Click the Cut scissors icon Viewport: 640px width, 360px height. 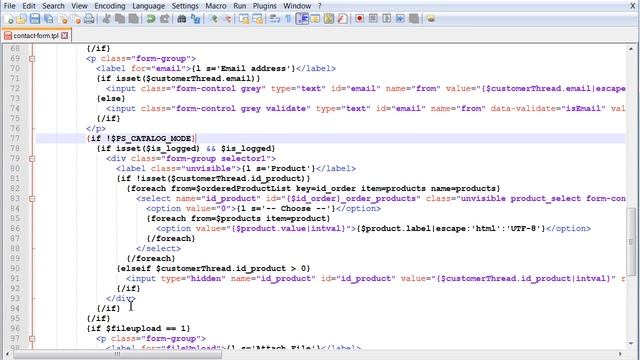coord(107,19)
